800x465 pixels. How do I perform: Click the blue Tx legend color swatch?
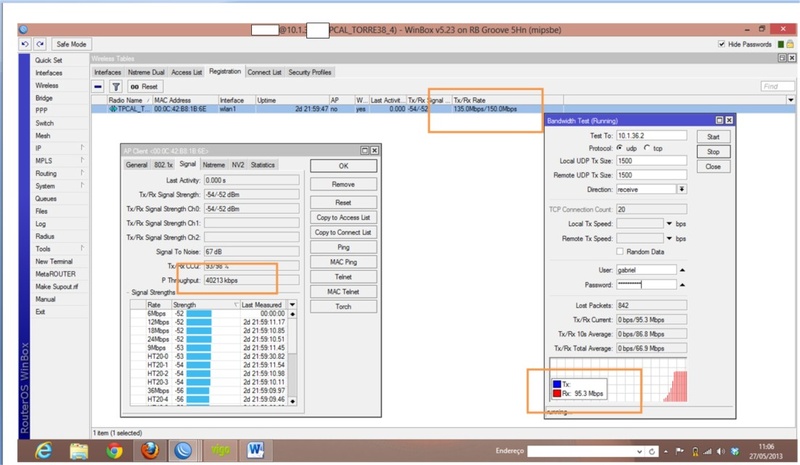point(557,384)
